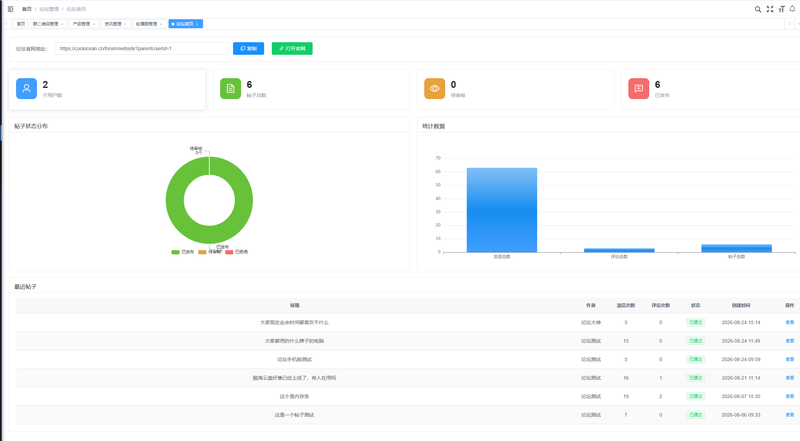Open the font size adjustment icon
Image resolution: width=800 pixels, height=441 pixels.
[x=781, y=9]
